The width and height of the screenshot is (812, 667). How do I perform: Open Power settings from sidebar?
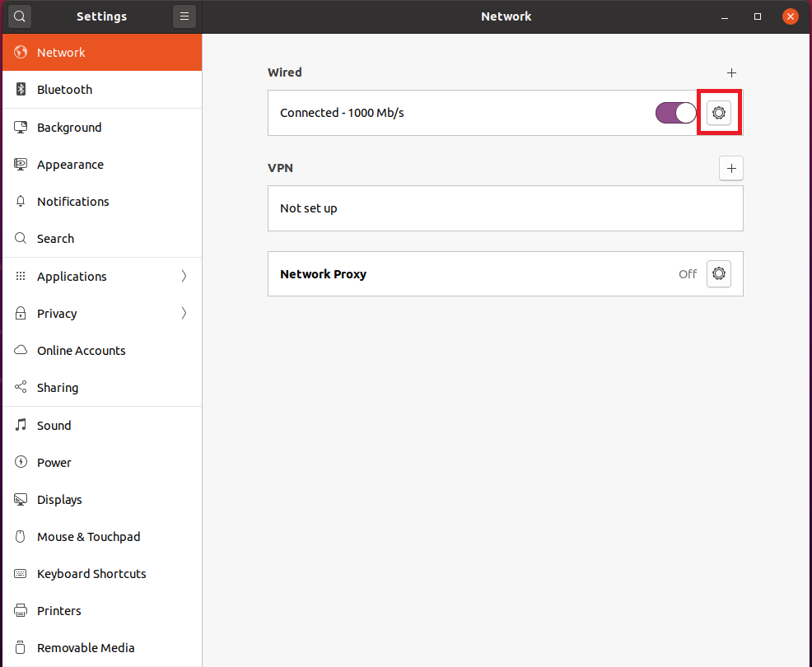[54, 463]
